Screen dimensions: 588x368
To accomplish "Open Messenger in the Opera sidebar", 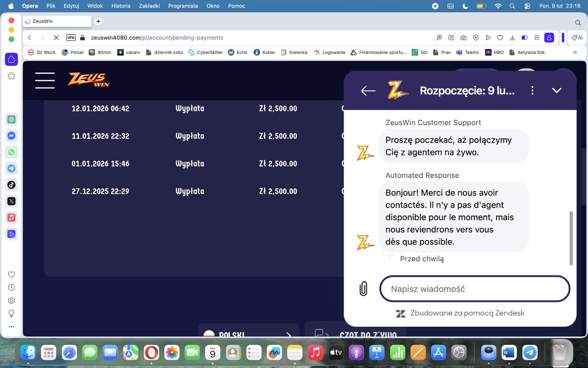I will tap(11, 136).
